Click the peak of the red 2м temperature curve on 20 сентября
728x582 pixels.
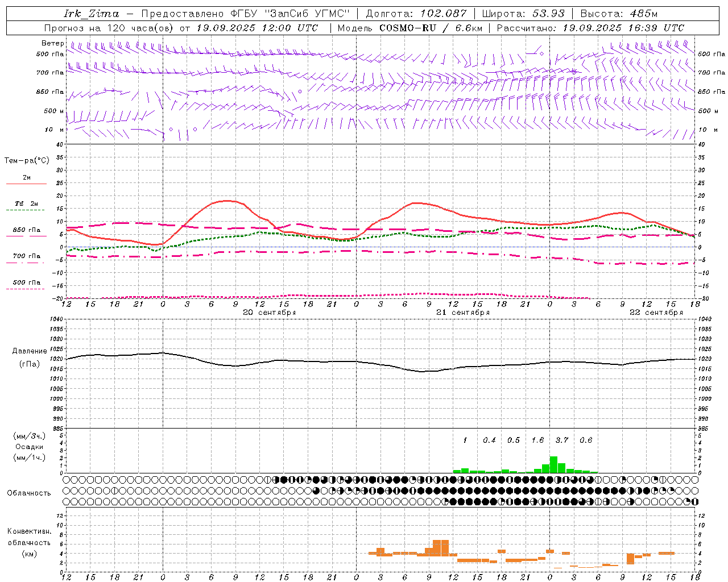[x=227, y=200]
